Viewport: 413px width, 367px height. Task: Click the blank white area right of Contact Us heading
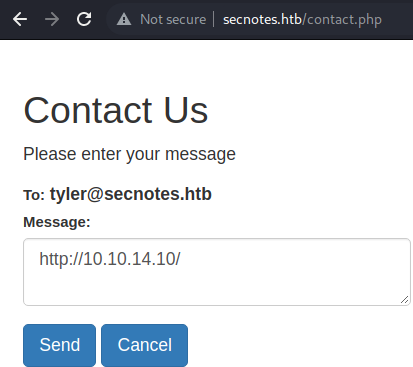pyautogui.click(x=310, y=110)
